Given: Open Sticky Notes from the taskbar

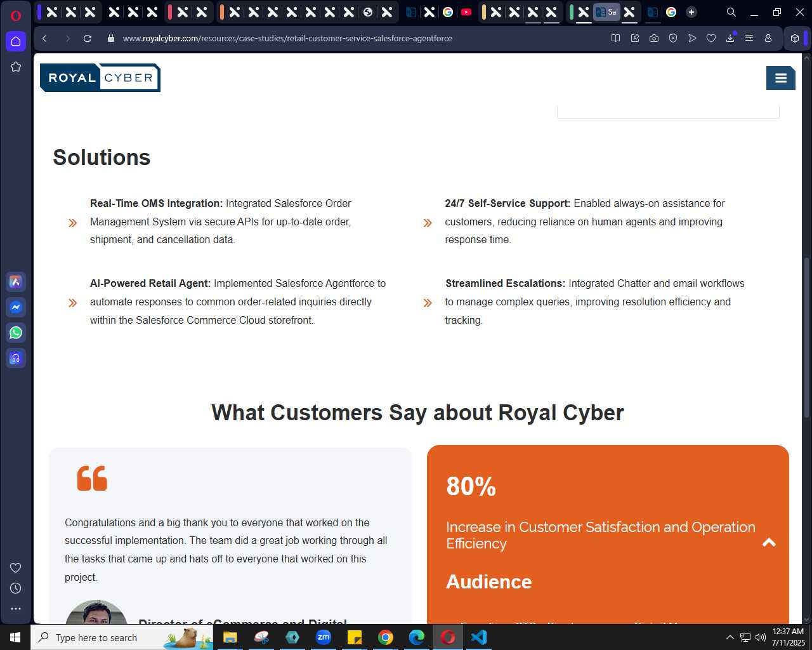Looking at the screenshot, I should click(355, 637).
